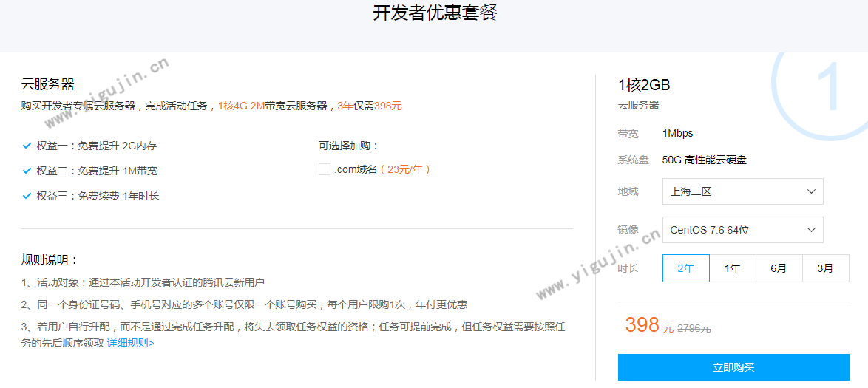
Task: Switch duration to 6月
Action: pyautogui.click(x=779, y=268)
